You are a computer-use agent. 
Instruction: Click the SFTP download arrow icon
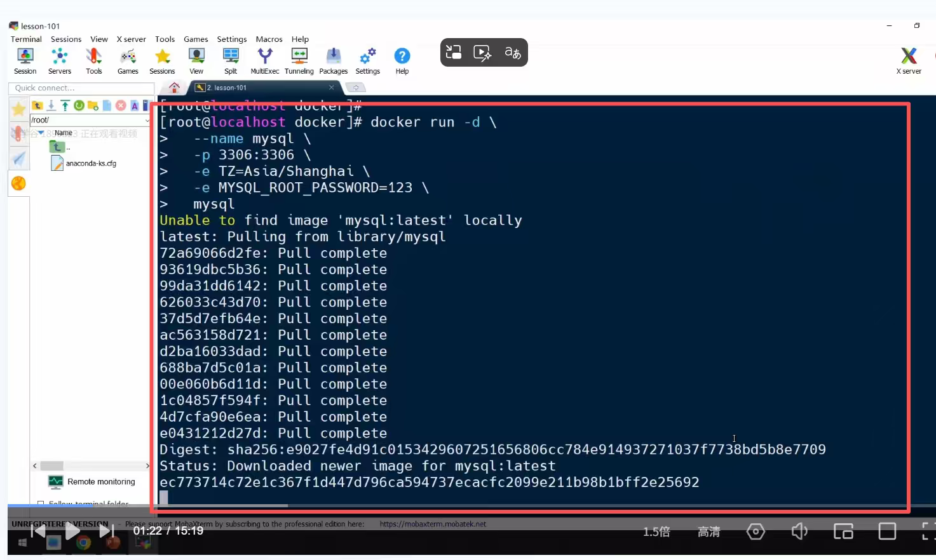(51, 105)
